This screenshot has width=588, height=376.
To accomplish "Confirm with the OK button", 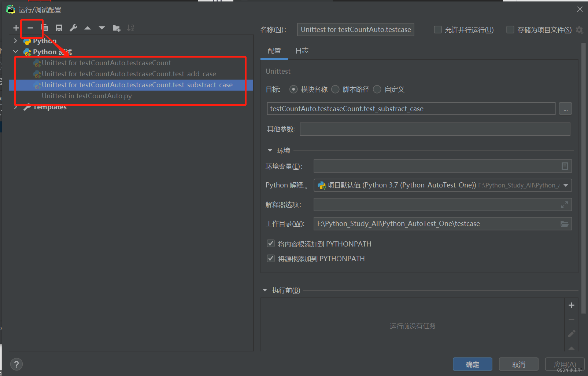I will [x=473, y=364].
